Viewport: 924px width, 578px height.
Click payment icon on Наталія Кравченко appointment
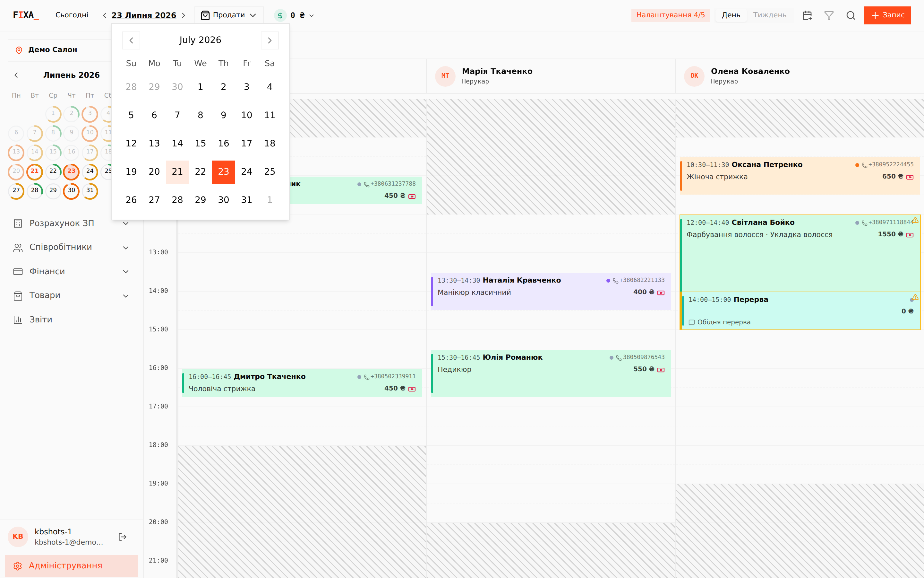(661, 293)
